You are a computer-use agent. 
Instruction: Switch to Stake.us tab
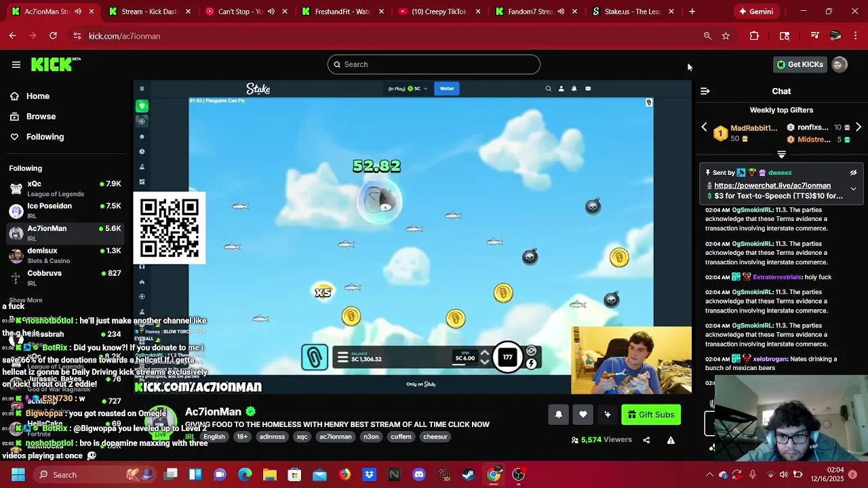(x=633, y=12)
